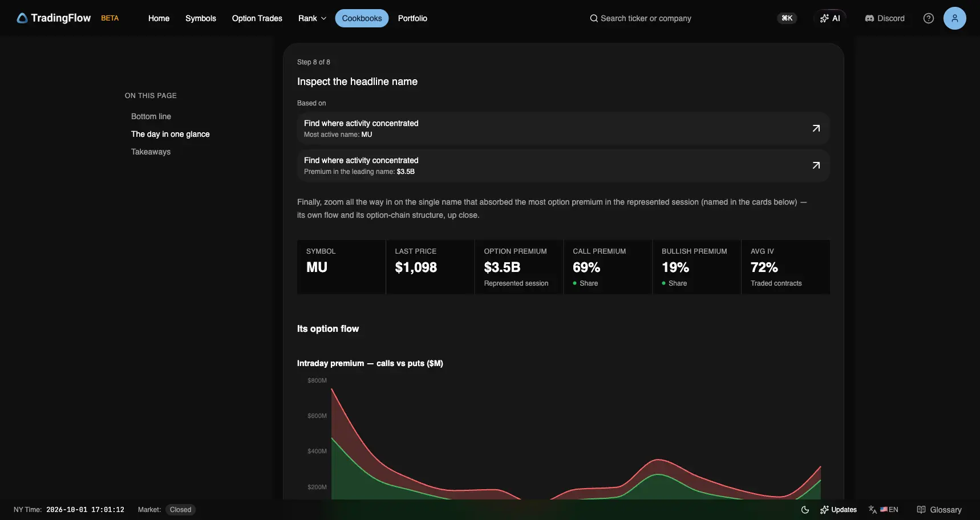Jump to The day in one glance

point(171,134)
